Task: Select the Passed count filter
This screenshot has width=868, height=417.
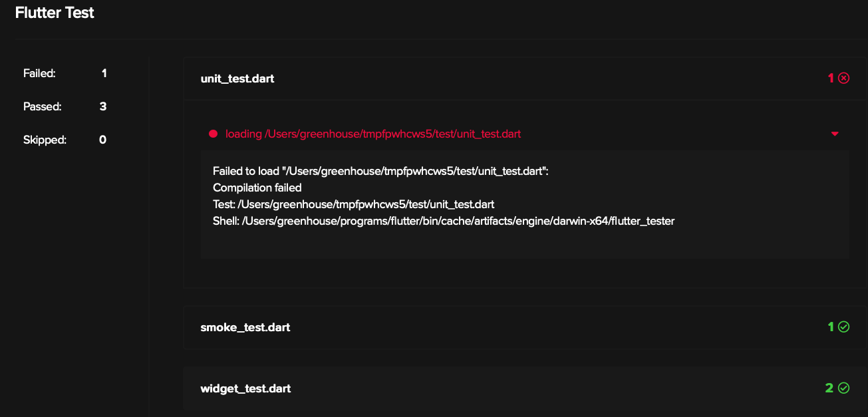Action: click(x=65, y=106)
